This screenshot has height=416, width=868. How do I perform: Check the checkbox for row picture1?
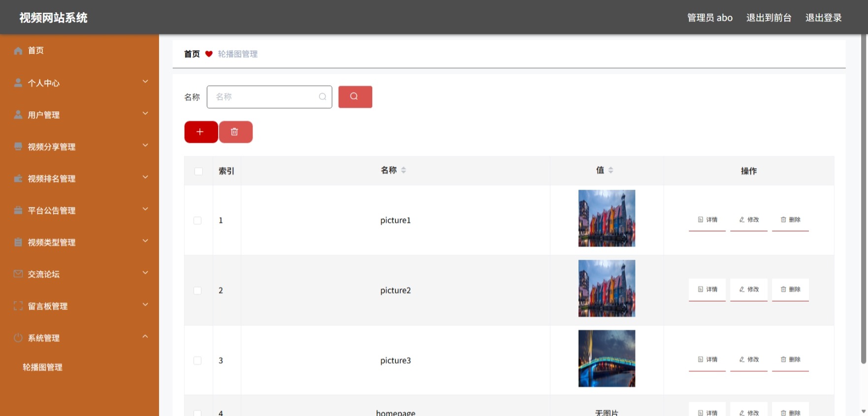tap(197, 220)
